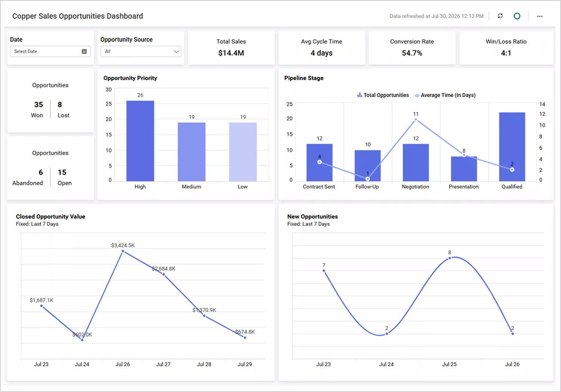561x392 pixels.
Task: Click the Avg Cycle Time 4 days value
Action: pyautogui.click(x=322, y=53)
